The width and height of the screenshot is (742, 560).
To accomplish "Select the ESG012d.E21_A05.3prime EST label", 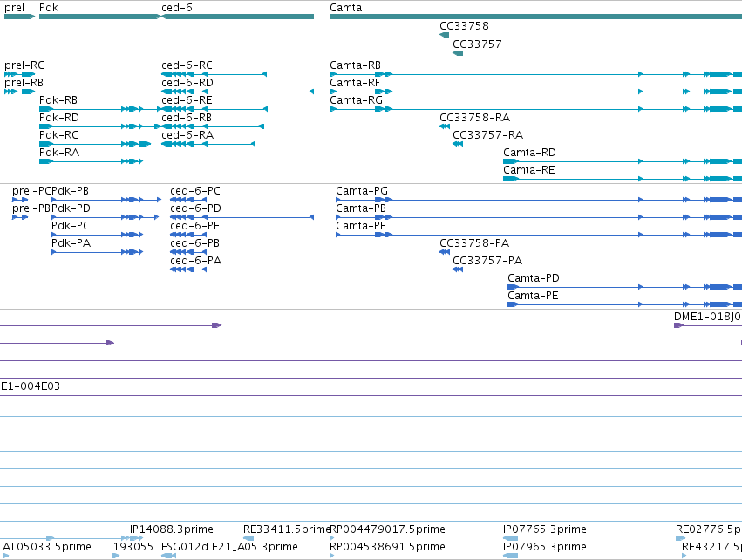I will [229, 547].
